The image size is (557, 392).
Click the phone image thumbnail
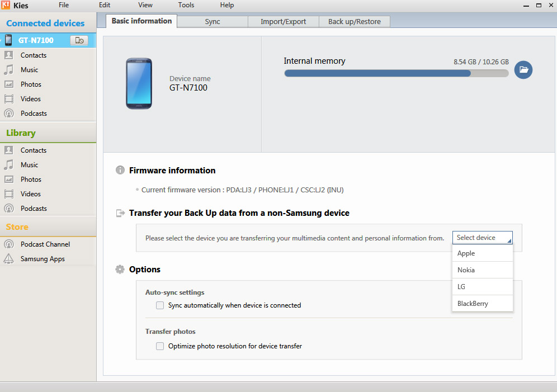(x=139, y=84)
